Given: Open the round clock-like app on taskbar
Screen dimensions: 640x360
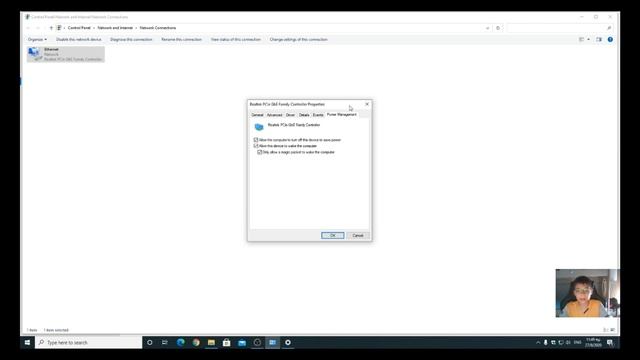Looking at the screenshot, I should tap(257, 342).
